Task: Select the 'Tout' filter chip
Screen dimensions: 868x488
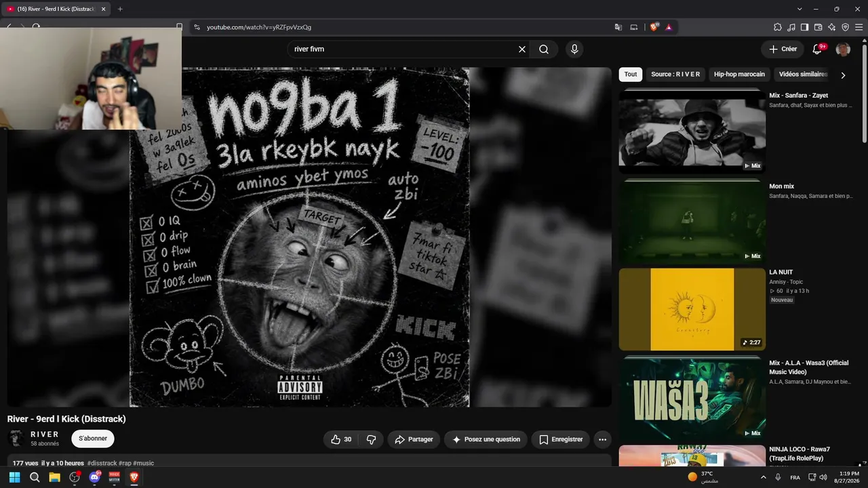Action: [631, 75]
